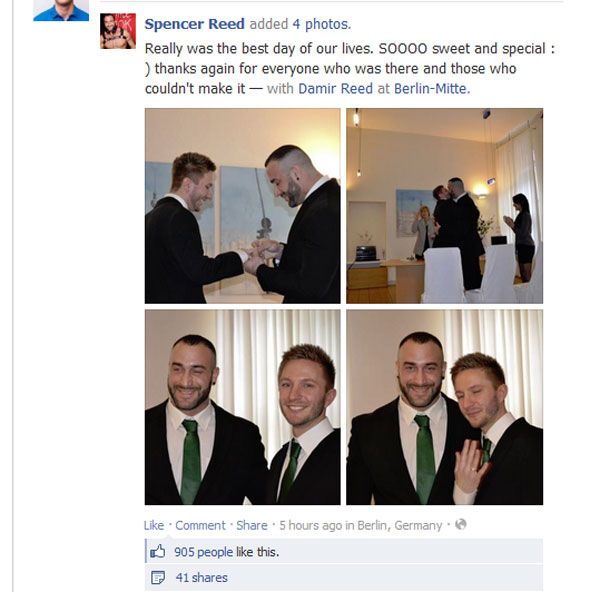The image size is (600, 592).
Task: Share this post
Action: (x=252, y=525)
